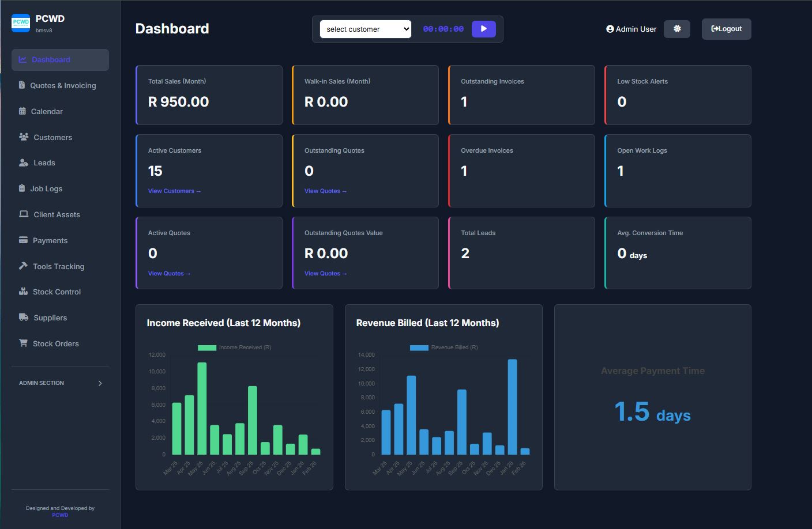Click View Customers link
This screenshot has width=812, height=529.
click(x=174, y=191)
